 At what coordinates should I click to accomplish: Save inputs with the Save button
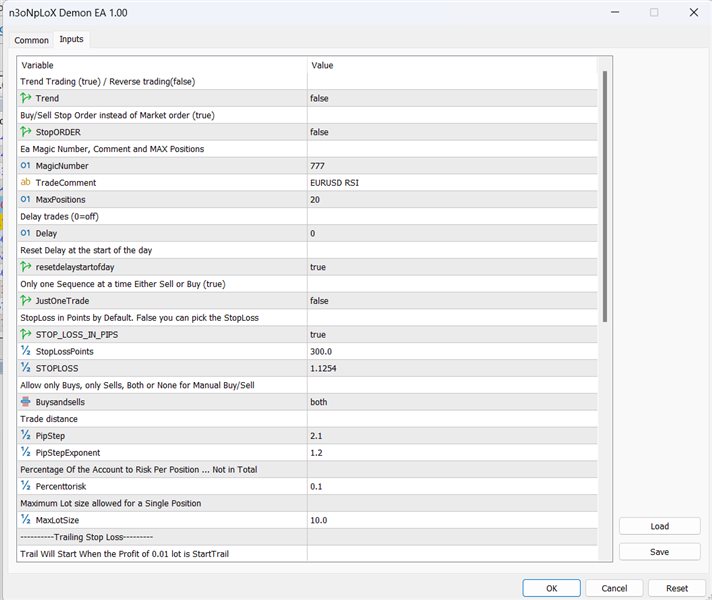click(659, 551)
